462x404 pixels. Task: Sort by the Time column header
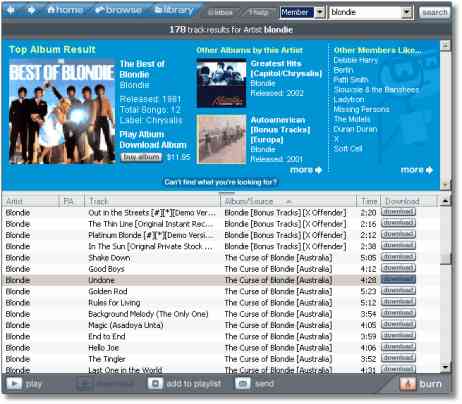(x=369, y=201)
